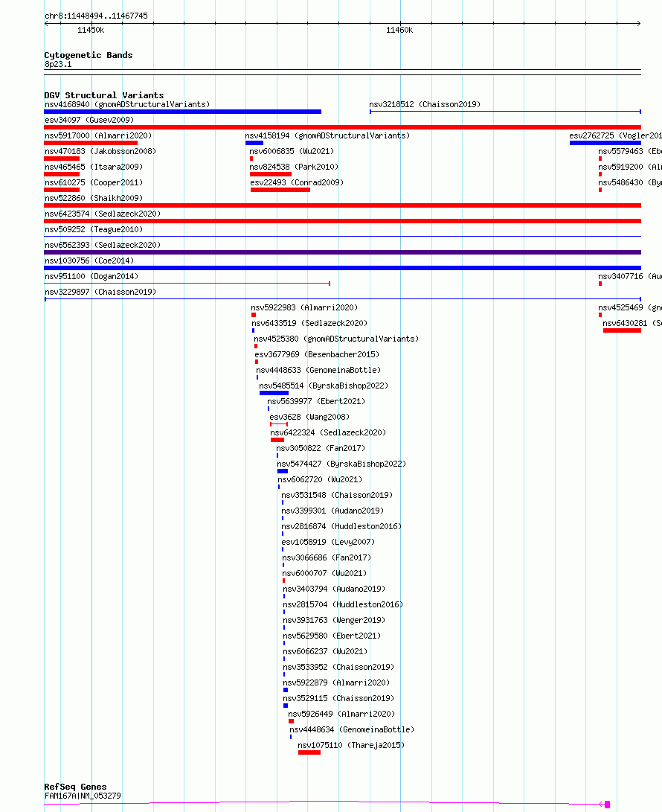Click the nsv6006835 (Wu2021) label
The image size is (662, 812).
click(292, 150)
